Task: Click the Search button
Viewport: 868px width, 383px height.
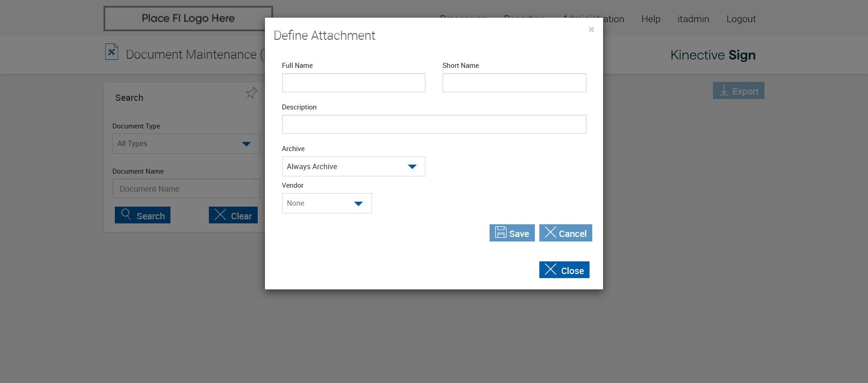Action: tap(142, 215)
